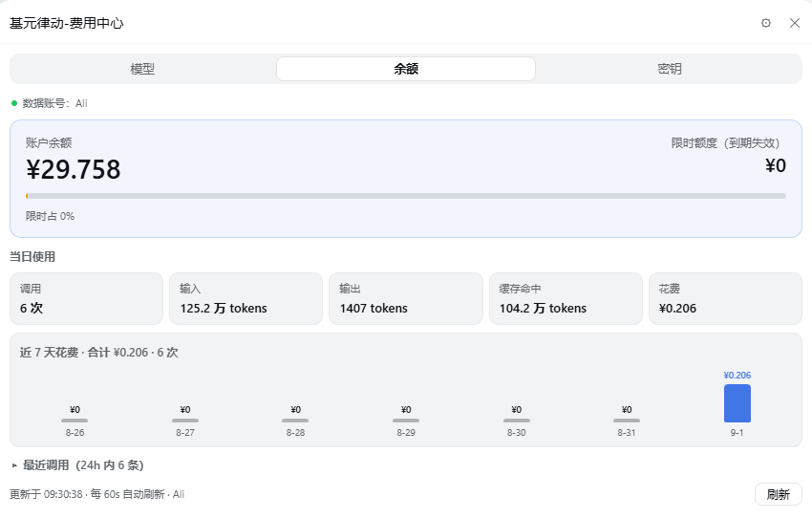Click the ¥29.758 account balance
Screen dimensions: 812x518
click(73, 169)
